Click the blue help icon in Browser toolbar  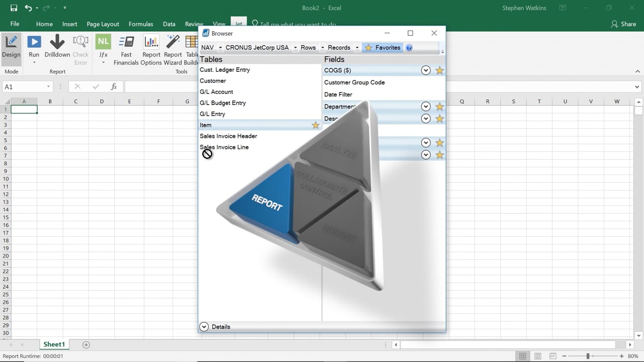tap(409, 48)
